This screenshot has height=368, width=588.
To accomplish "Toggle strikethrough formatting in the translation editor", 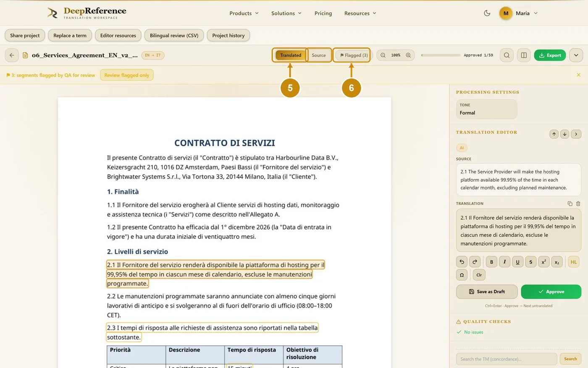I will pyautogui.click(x=530, y=262).
